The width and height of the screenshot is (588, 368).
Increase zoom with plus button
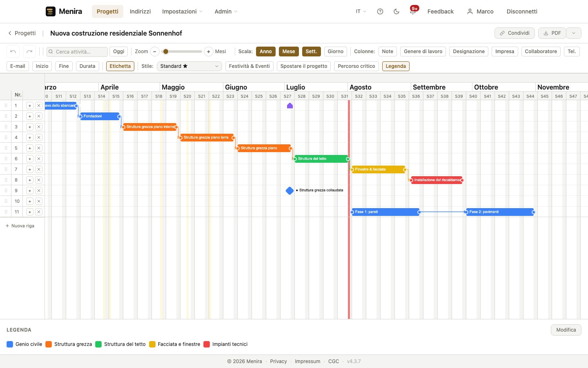pos(208,52)
